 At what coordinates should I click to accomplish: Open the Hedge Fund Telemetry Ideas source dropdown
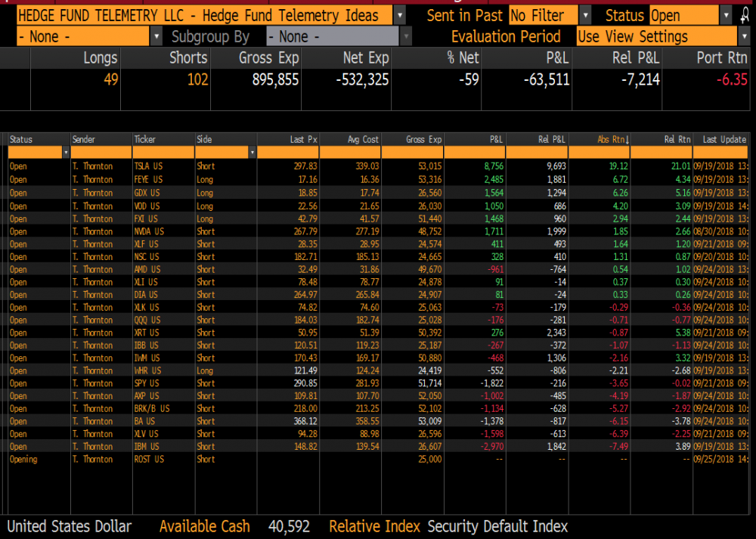(x=400, y=15)
